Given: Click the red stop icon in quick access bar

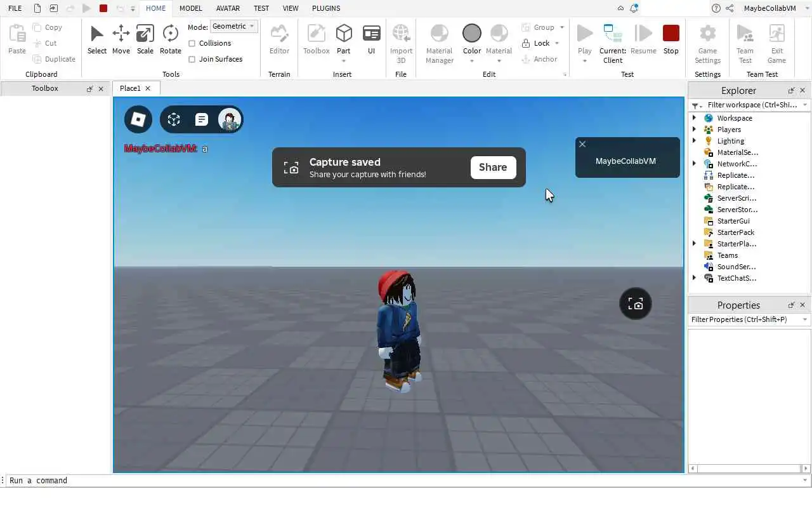Looking at the screenshot, I should pyautogui.click(x=103, y=8).
